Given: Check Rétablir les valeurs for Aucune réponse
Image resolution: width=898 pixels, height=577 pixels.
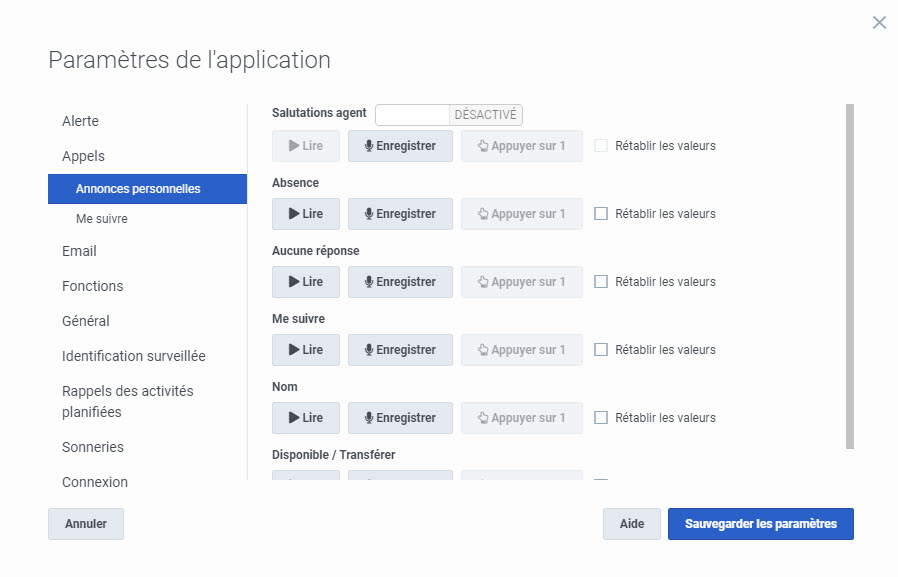Looking at the screenshot, I should (601, 282).
